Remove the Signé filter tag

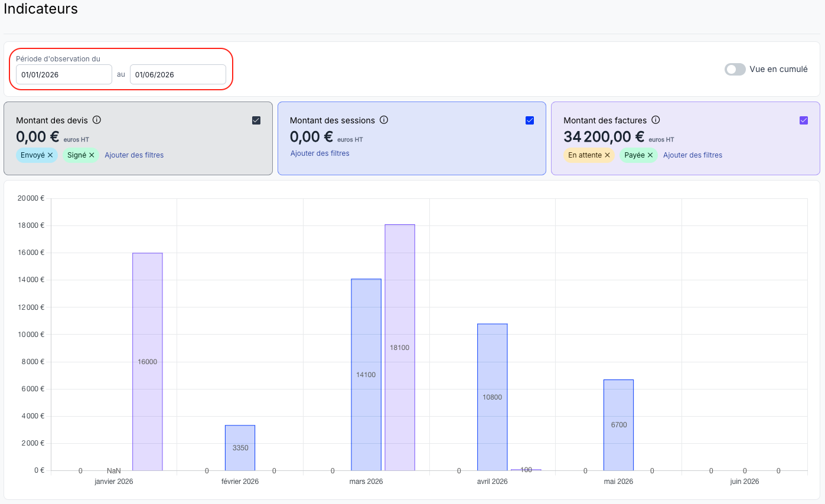(92, 155)
